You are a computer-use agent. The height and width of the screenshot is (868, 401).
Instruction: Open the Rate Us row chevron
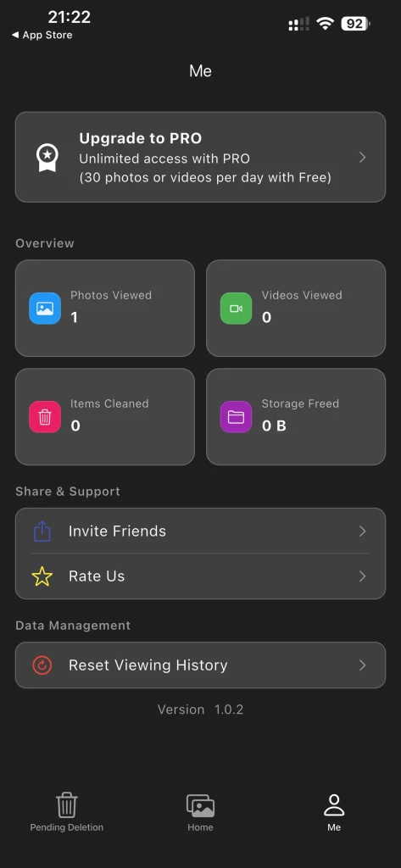click(x=362, y=576)
